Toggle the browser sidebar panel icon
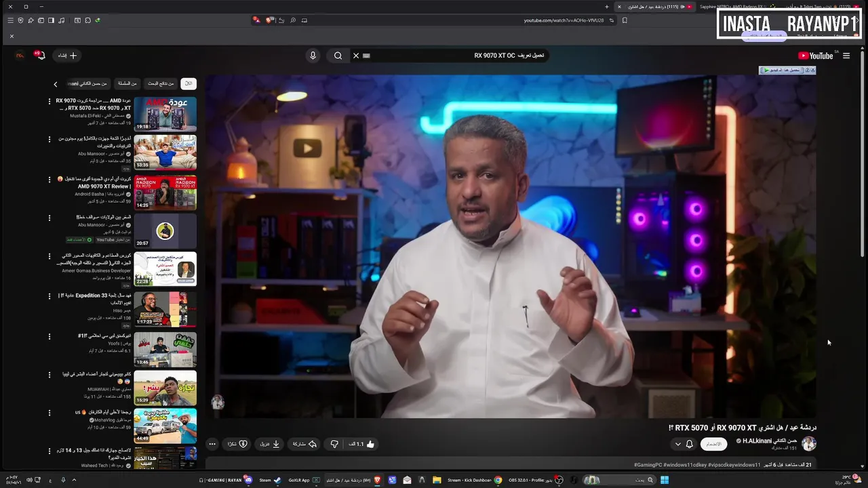The width and height of the screenshot is (868, 488). [51, 20]
